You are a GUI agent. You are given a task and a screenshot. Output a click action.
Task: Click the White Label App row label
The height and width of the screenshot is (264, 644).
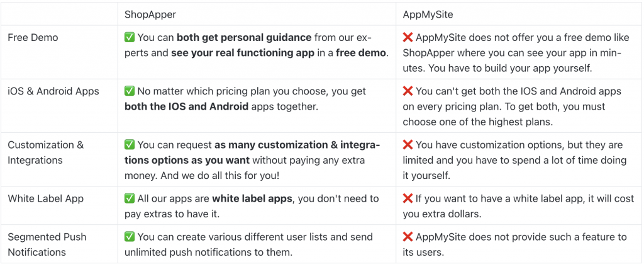coord(45,198)
